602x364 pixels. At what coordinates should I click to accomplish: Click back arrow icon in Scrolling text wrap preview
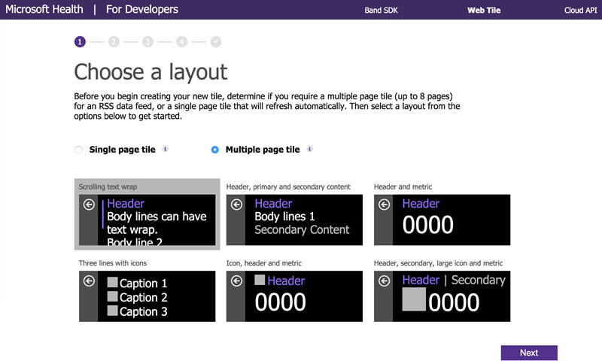tap(89, 205)
